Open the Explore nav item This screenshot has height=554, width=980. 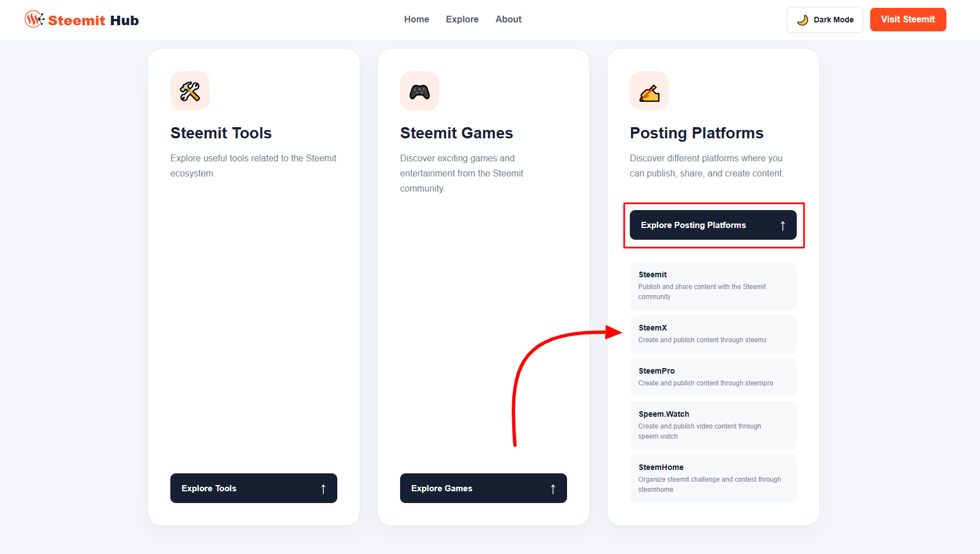click(x=462, y=20)
